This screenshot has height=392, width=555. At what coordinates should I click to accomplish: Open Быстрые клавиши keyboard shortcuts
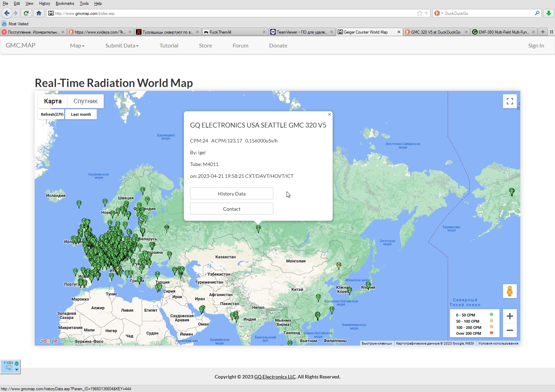click(x=377, y=343)
